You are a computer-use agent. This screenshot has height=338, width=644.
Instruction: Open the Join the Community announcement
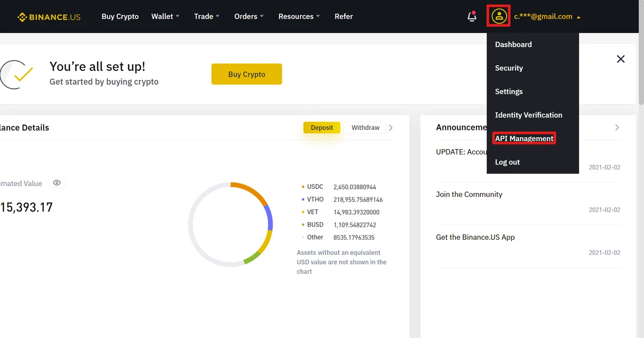[469, 194]
